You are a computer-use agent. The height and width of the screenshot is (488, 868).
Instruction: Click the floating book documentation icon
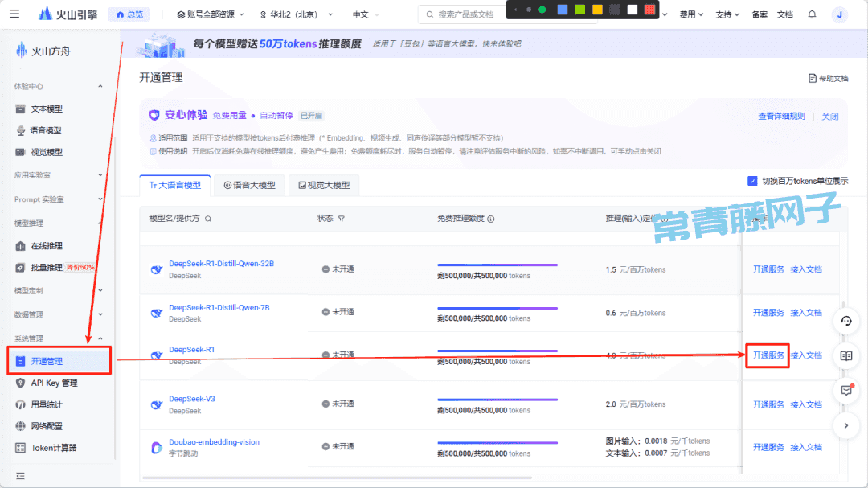point(845,355)
